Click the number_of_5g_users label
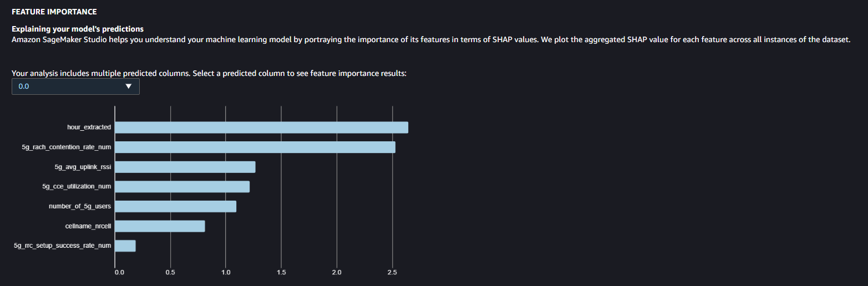The width and height of the screenshot is (868, 286). pos(80,206)
